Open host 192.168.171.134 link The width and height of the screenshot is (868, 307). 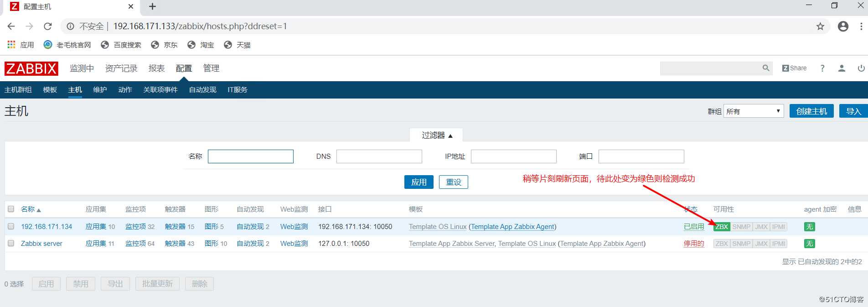[x=46, y=227]
